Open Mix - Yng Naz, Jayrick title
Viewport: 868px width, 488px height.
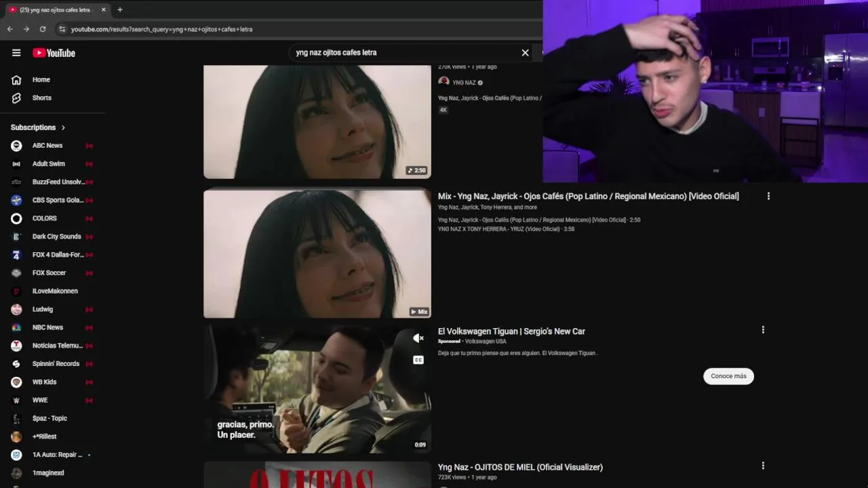point(588,197)
